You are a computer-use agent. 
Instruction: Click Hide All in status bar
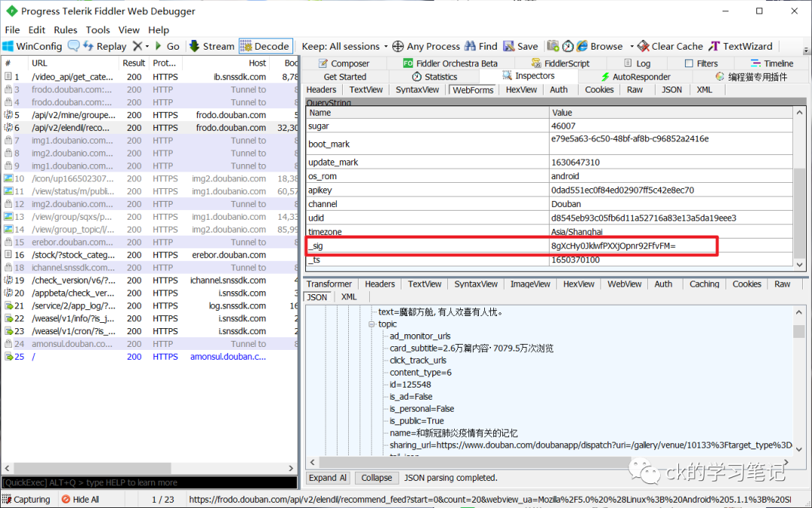click(80, 500)
